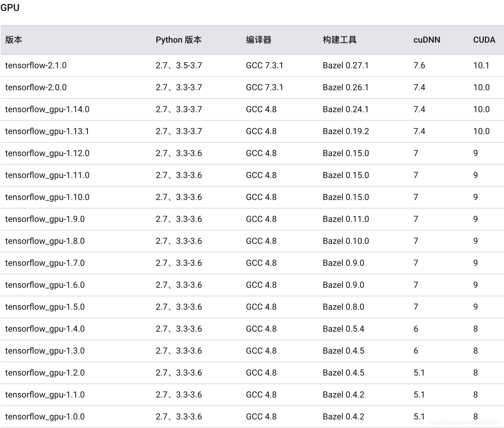The height and width of the screenshot is (428, 504).
Task: Click the 编译器 column header
Action: pyautogui.click(x=258, y=40)
